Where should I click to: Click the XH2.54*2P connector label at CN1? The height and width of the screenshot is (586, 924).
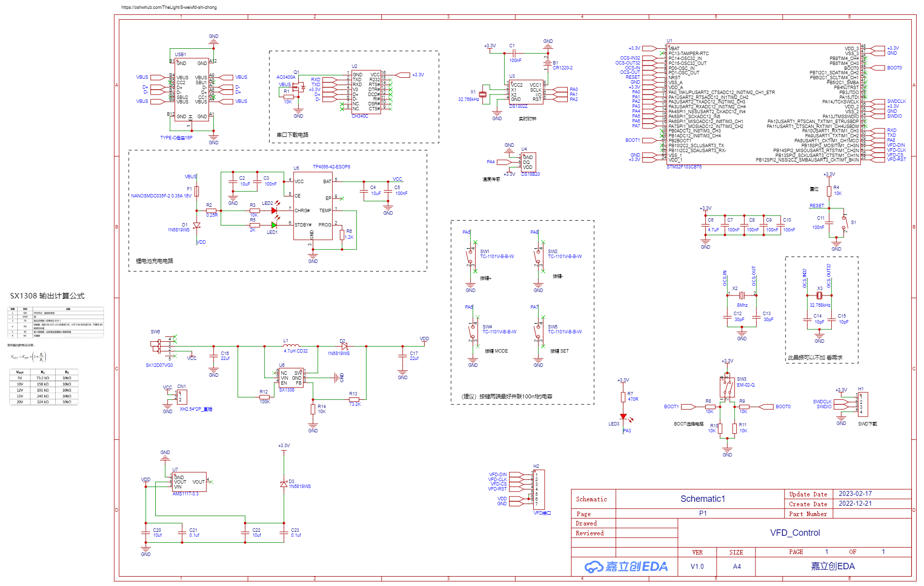point(196,409)
